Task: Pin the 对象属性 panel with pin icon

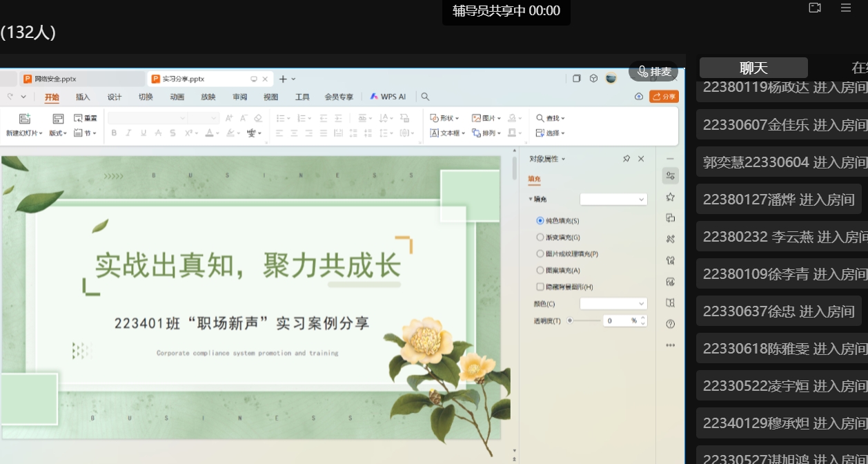Action: pos(627,159)
